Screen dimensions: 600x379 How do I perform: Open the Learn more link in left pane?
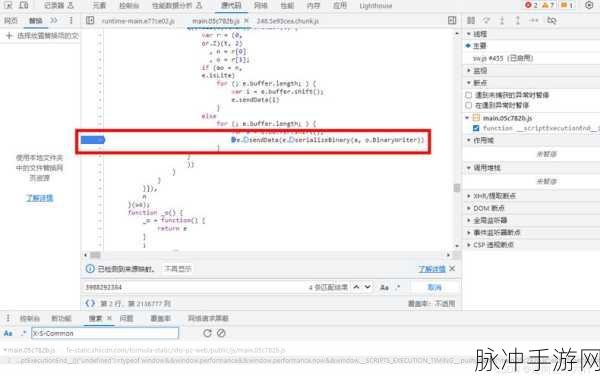point(39,198)
